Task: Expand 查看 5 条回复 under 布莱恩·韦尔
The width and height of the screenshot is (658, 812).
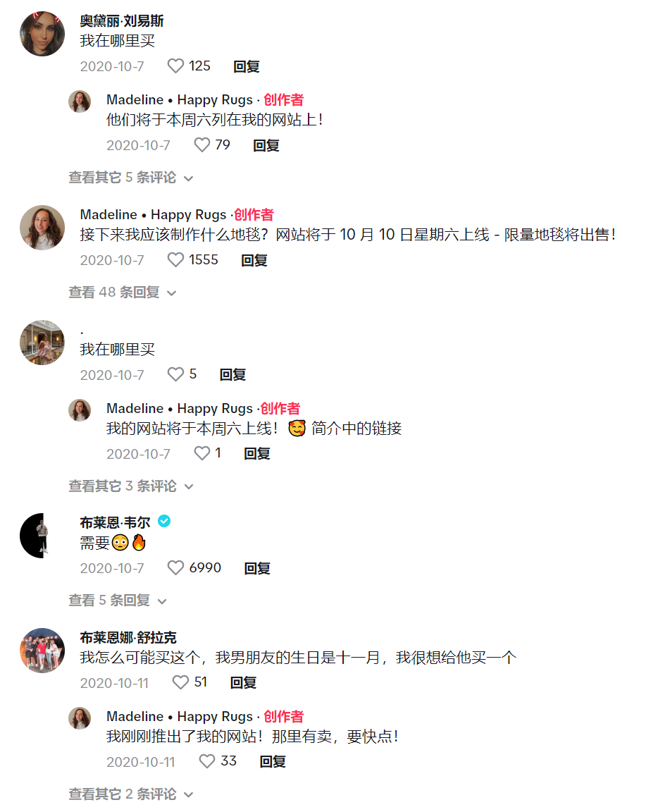Action: 118,601
